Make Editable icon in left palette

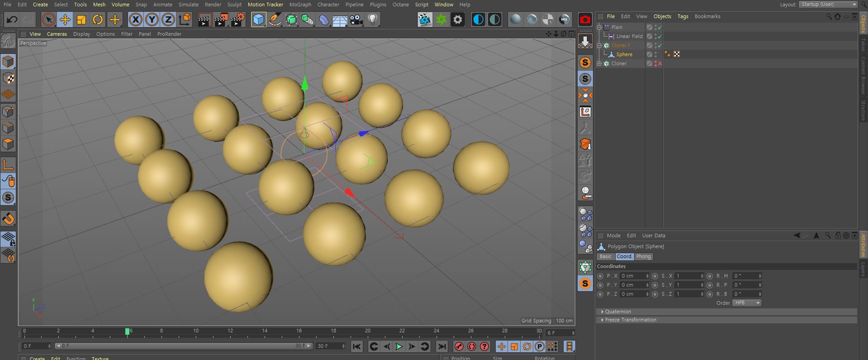pyautogui.click(x=8, y=41)
